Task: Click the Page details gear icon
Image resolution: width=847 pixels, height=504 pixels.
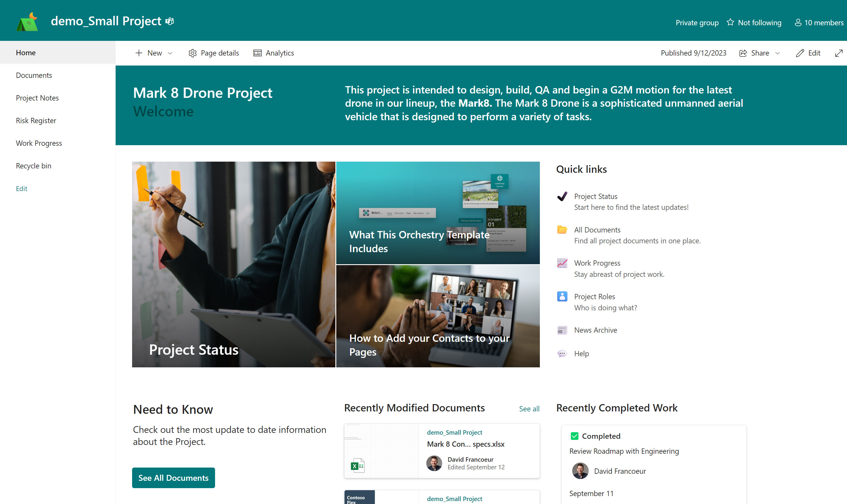Action: pyautogui.click(x=192, y=53)
